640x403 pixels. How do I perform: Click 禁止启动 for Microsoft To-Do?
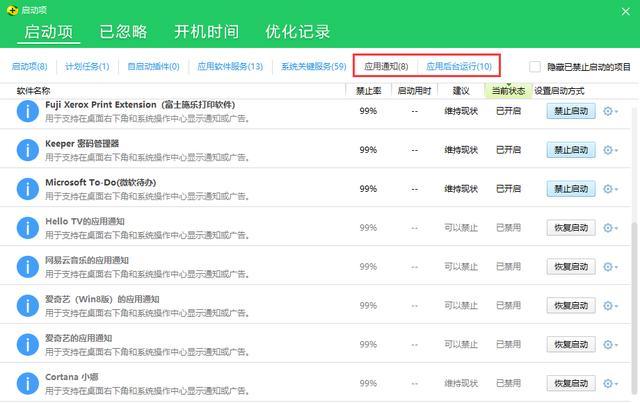571,189
